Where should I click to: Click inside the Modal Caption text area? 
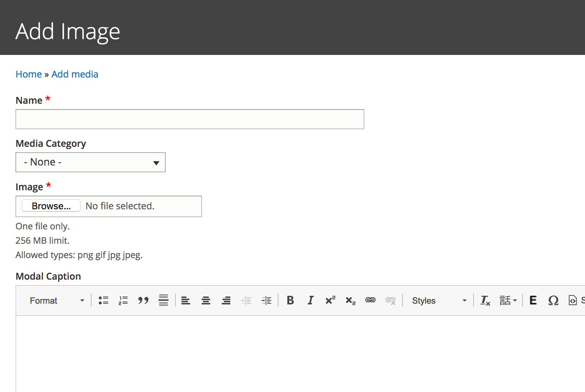(300, 354)
